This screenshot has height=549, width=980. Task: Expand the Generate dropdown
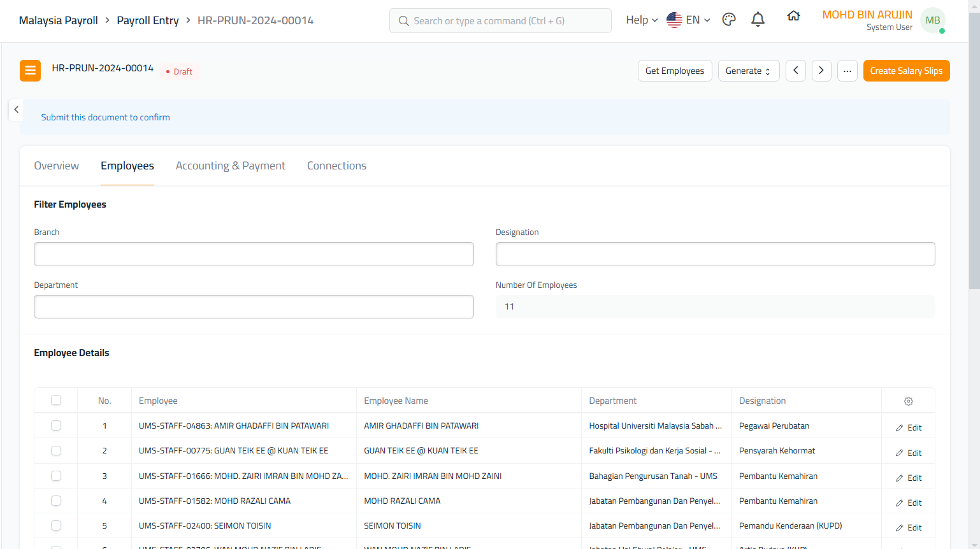(748, 71)
